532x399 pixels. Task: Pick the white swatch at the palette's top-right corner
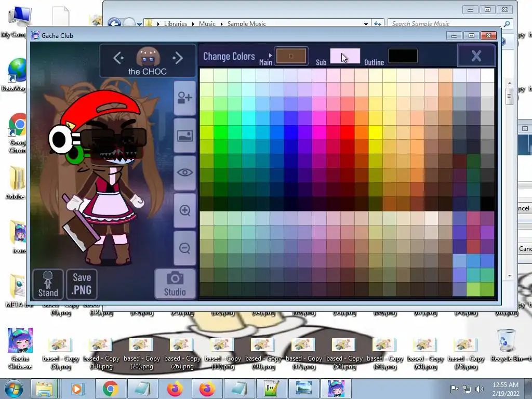pyautogui.click(x=487, y=75)
